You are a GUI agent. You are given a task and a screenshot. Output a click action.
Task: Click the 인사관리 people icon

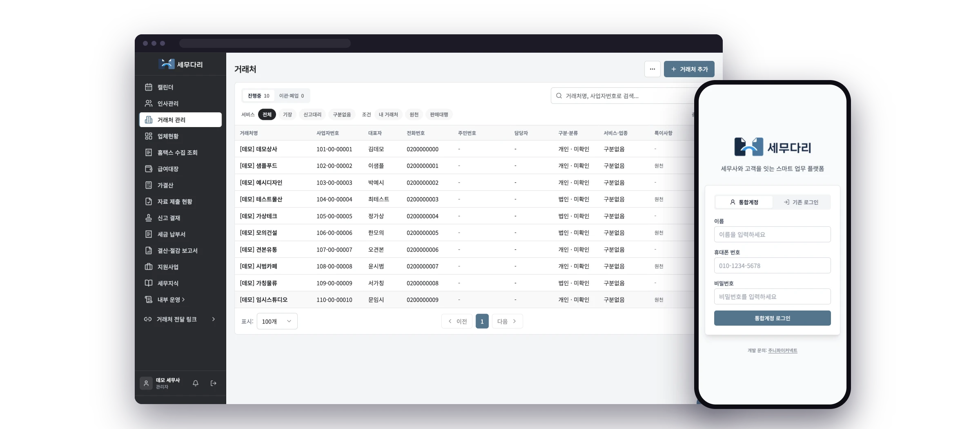click(149, 103)
